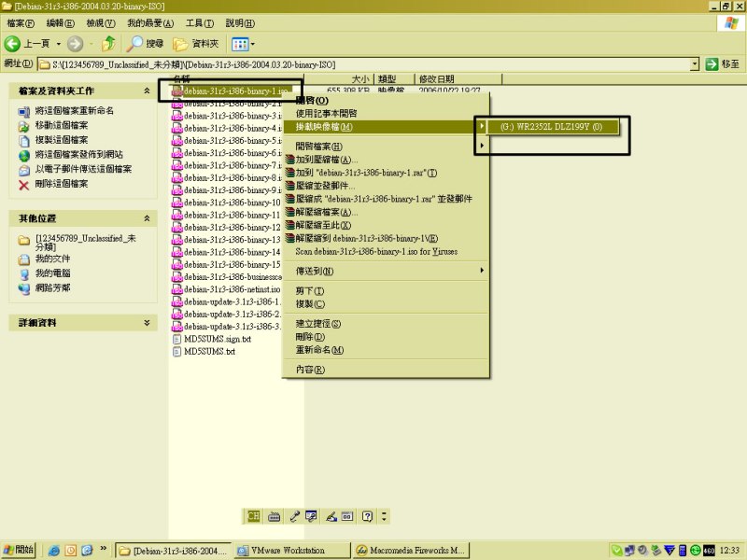Open the 工具(T) menu
Image resolution: width=747 pixels, height=560 pixels.
tap(200, 22)
